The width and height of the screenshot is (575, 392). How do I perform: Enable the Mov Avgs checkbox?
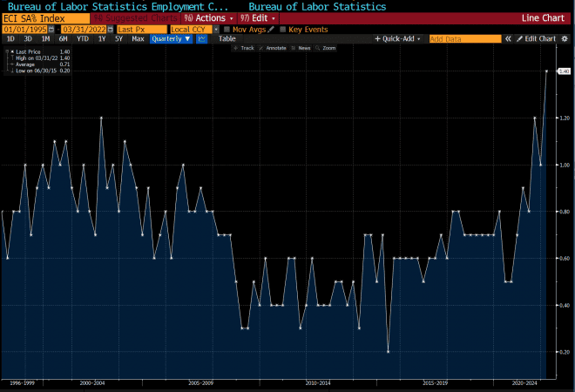227,29
